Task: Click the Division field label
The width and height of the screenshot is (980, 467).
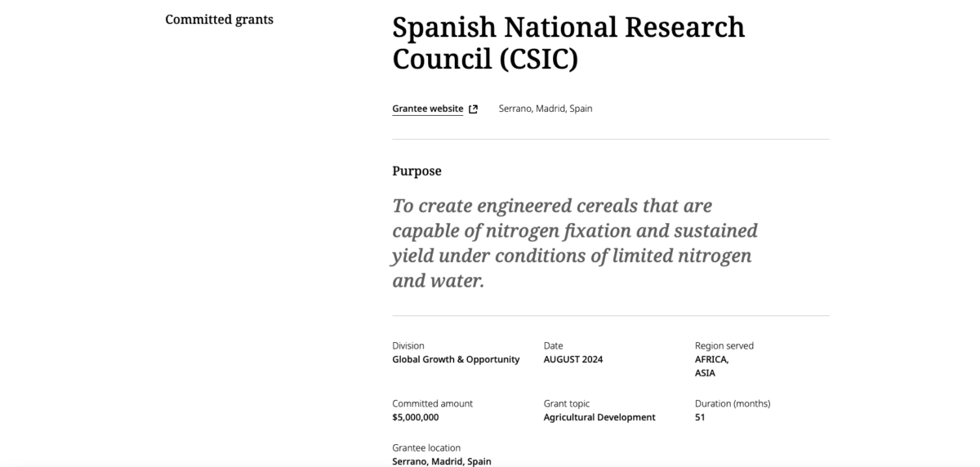Action: (408, 345)
